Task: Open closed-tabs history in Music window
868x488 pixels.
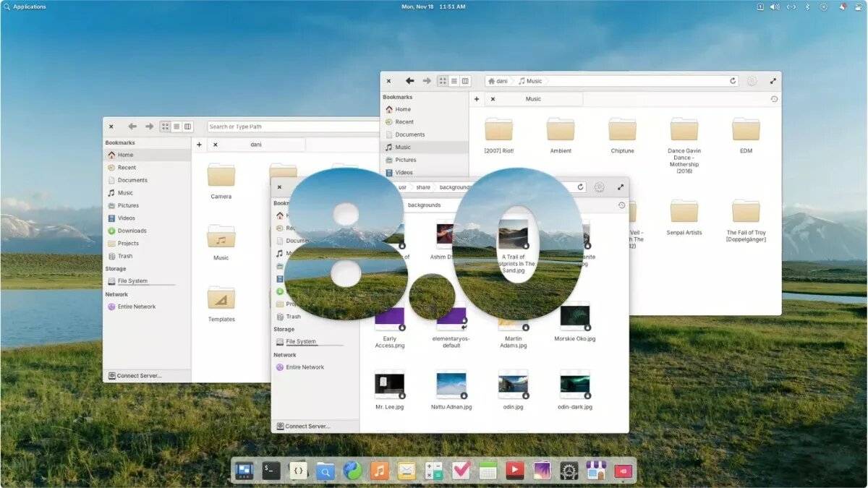Action: [774, 99]
